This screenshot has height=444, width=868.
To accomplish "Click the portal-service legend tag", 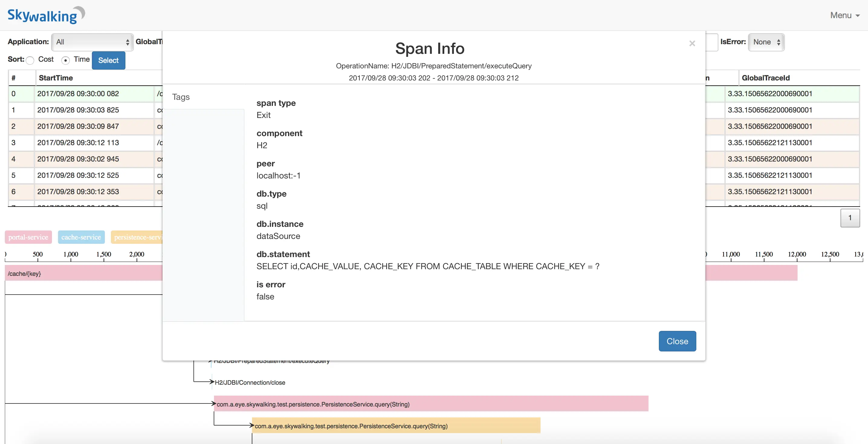I will pyautogui.click(x=28, y=237).
